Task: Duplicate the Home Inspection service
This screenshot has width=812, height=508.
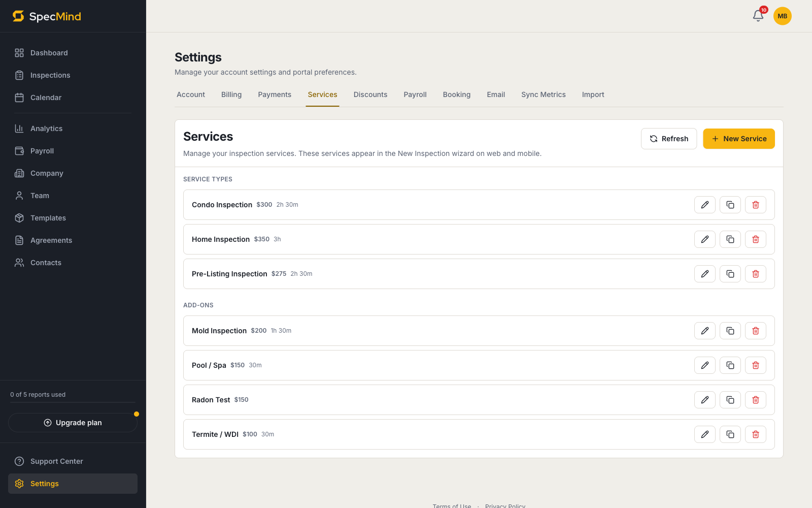Action: click(730, 239)
